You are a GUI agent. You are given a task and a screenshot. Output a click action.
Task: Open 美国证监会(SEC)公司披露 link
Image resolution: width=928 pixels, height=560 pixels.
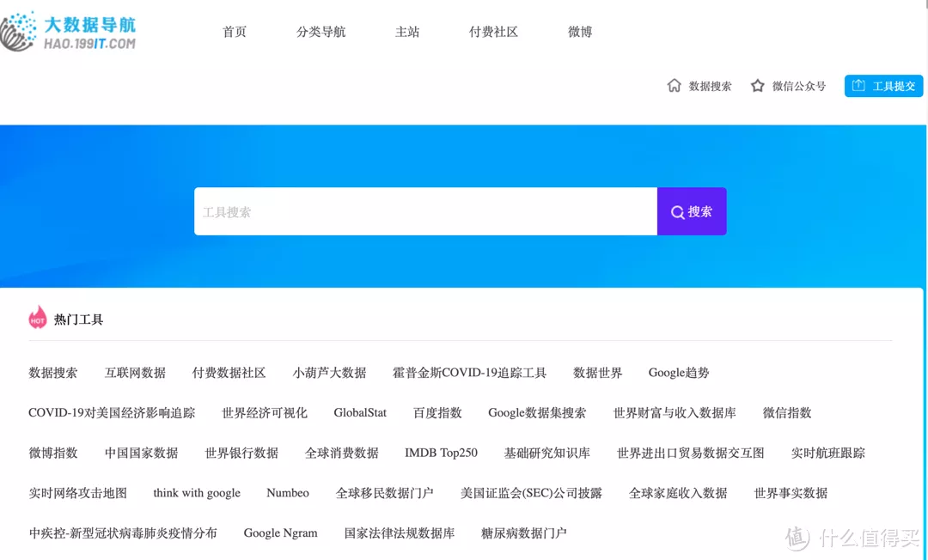pyautogui.click(x=532, y=493)
